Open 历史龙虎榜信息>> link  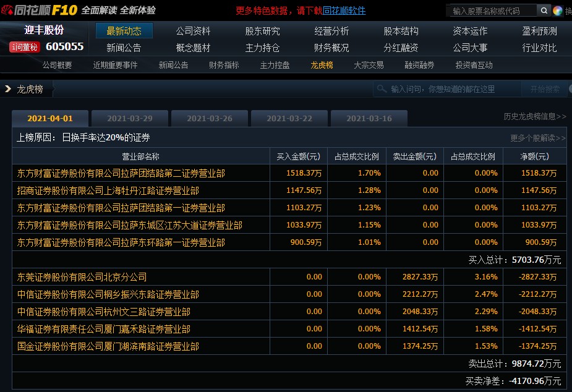535,116
